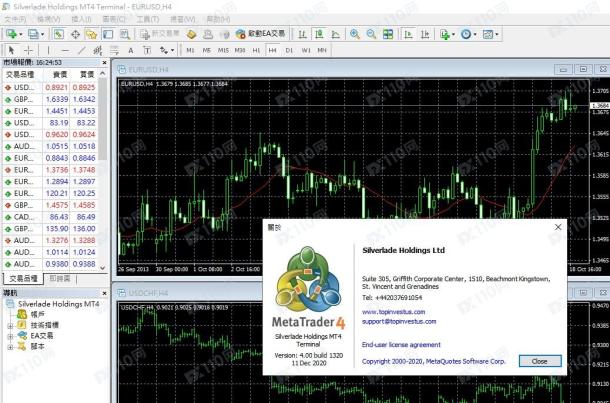Zoom out on the chart

(x=371, y=34)
